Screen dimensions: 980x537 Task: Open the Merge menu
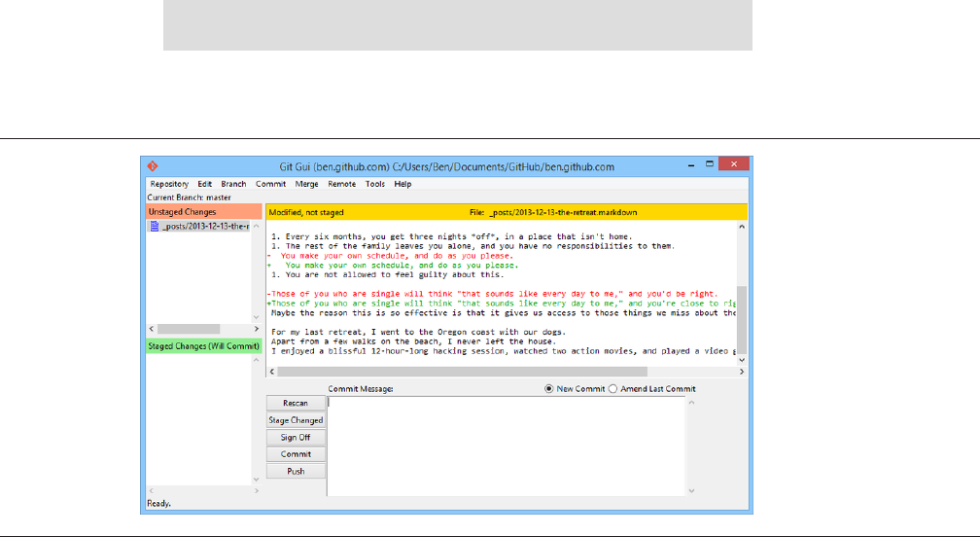click(x=306, y=184)
